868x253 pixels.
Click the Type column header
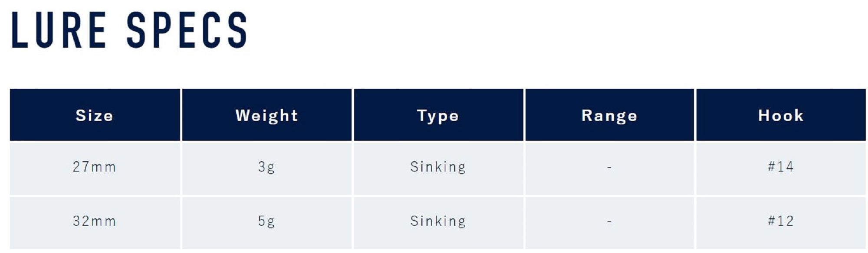(x=438, y=116)
